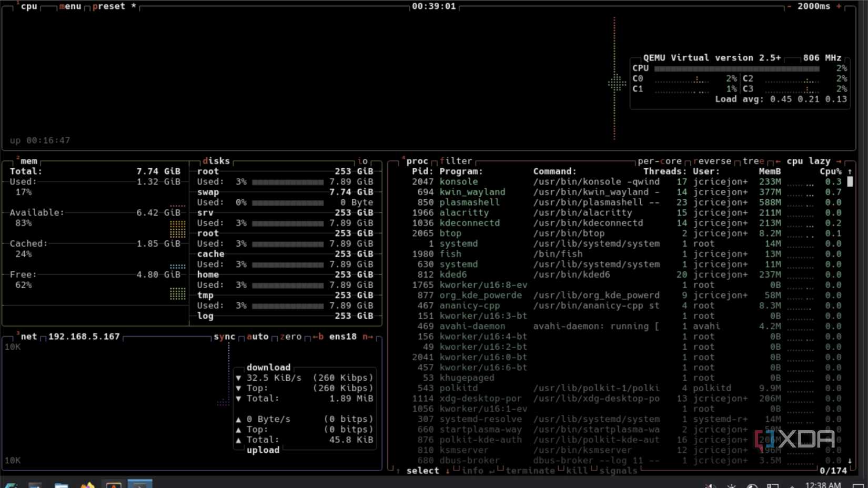Move selection down with select arrow
The height and width of the screenshot is (488, 868).
click(x=448, y=471)
